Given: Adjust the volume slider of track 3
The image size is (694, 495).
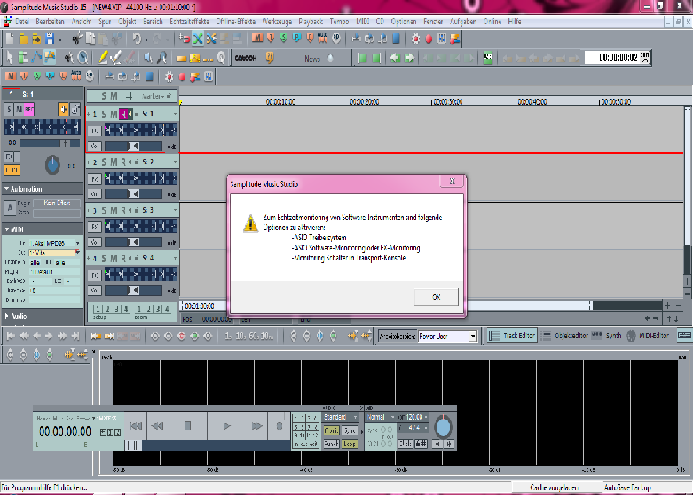Looking at the screenshot, I should click(133, 242).
